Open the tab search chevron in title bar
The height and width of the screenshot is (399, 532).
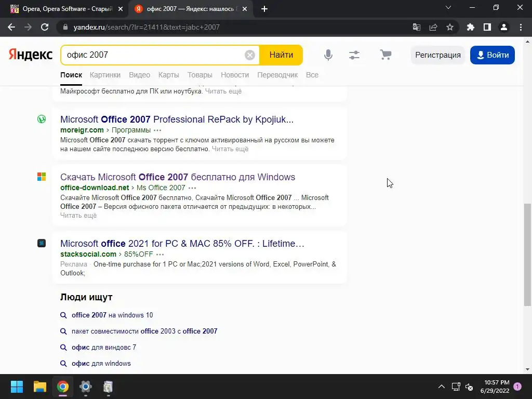[448, 7]
